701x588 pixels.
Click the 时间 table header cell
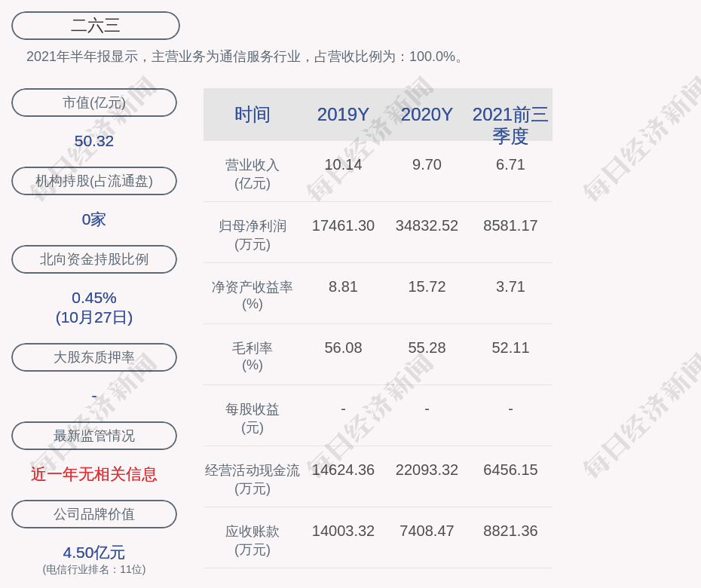pyautogui.click(x=252, y=115)
